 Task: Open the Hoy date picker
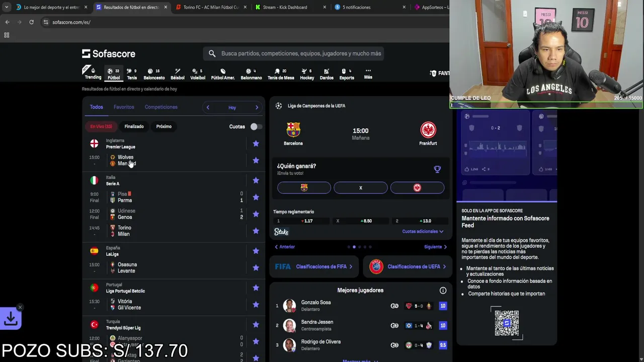click(x=232, y=108)
